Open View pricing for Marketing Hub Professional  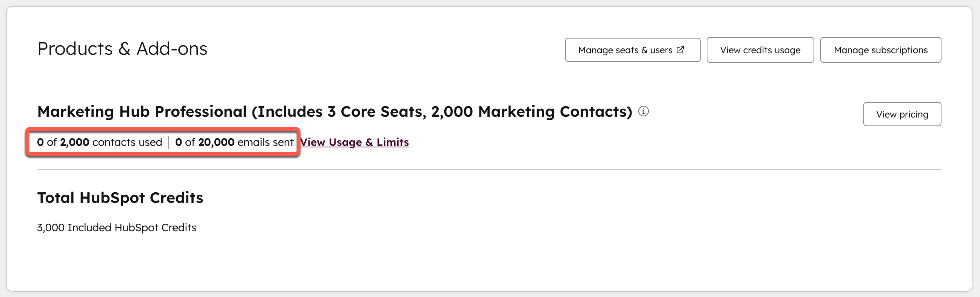tap(902, 114)
